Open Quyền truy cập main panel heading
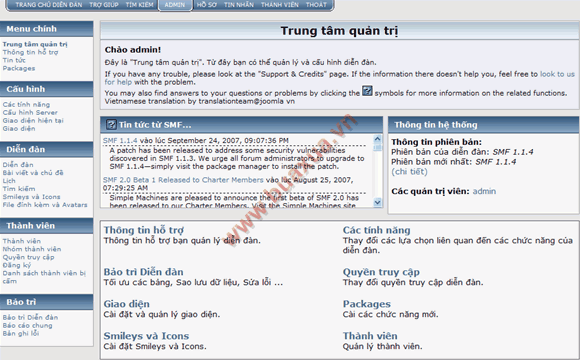580x360 pixels. click(381, 272)
